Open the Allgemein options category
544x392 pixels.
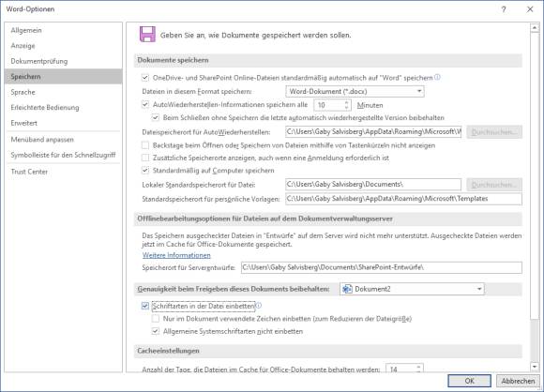tap(63, 30)
